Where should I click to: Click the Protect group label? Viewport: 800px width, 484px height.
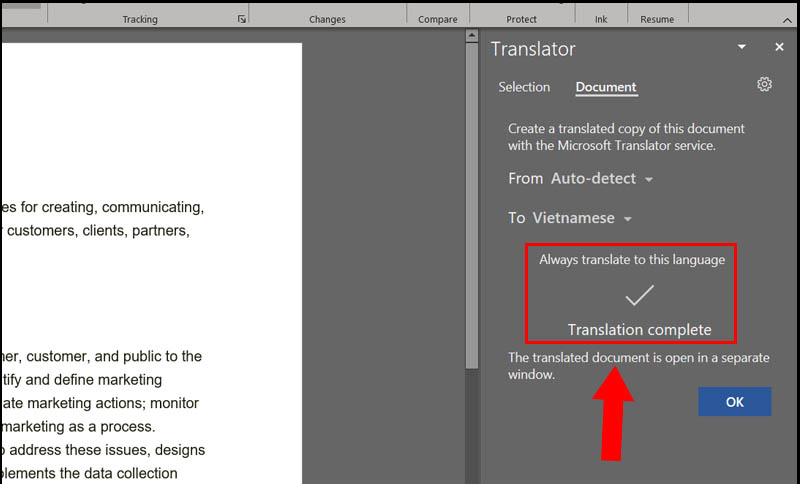521,19
